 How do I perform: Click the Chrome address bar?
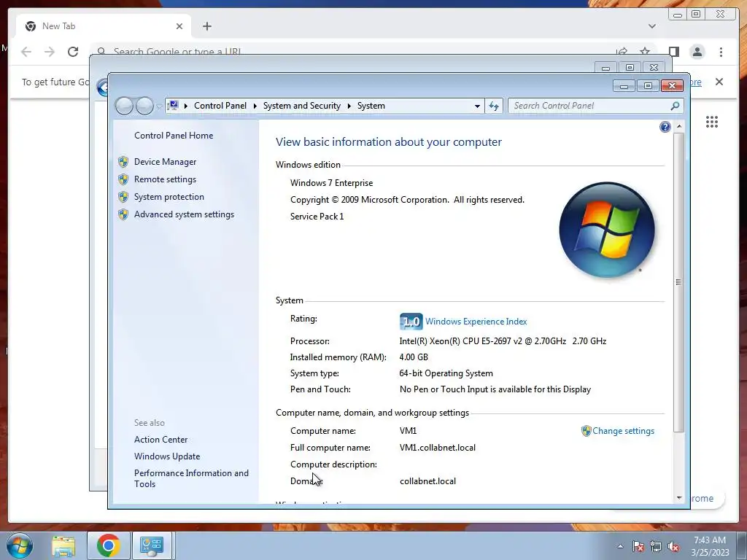coord(352,51)
